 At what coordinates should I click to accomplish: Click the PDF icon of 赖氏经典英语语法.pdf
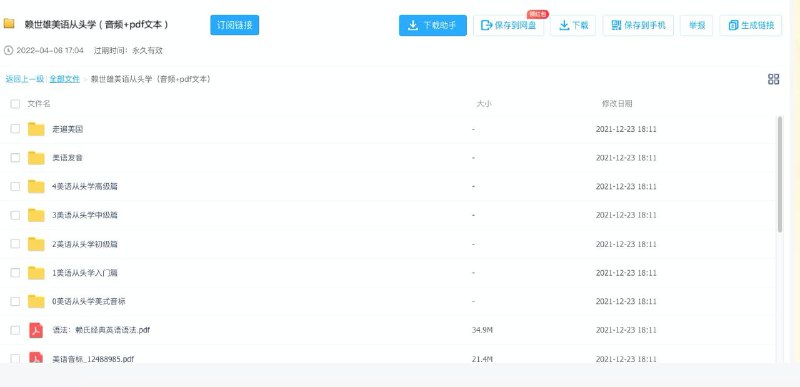[x=36, y=330]
